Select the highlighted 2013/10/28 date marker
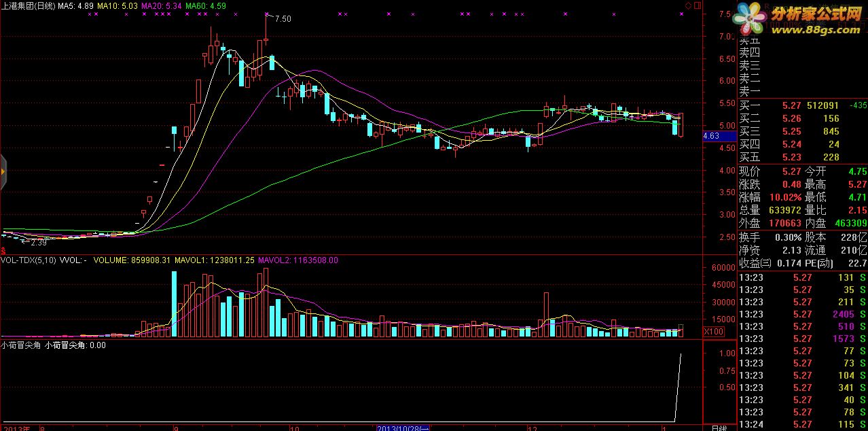The image size is (868, 431). 404,428
